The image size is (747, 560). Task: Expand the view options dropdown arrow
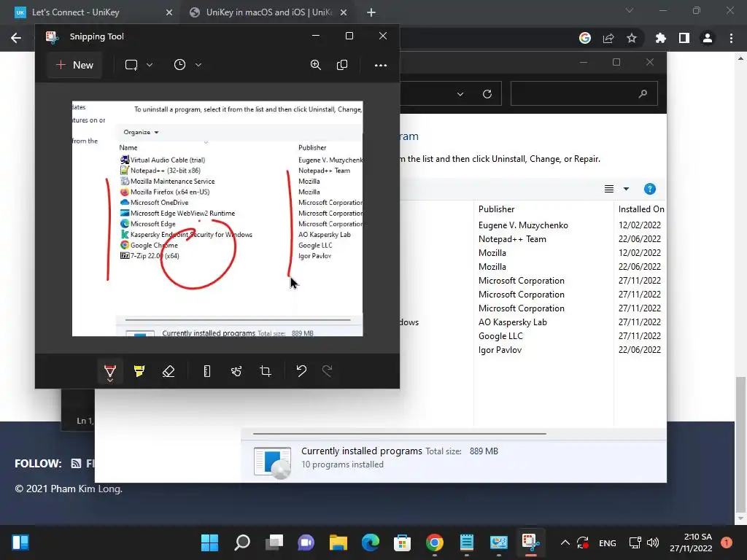pos(626,189)
